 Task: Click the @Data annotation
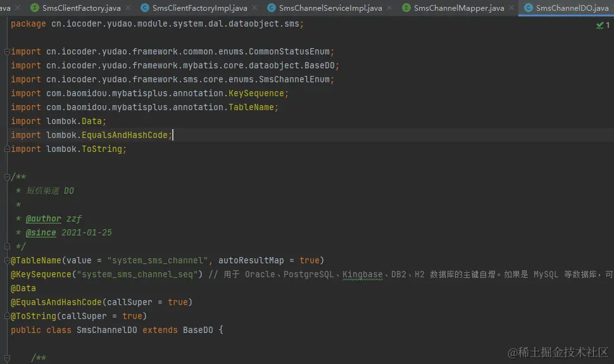pyautogui.click(x=23, y=289)
